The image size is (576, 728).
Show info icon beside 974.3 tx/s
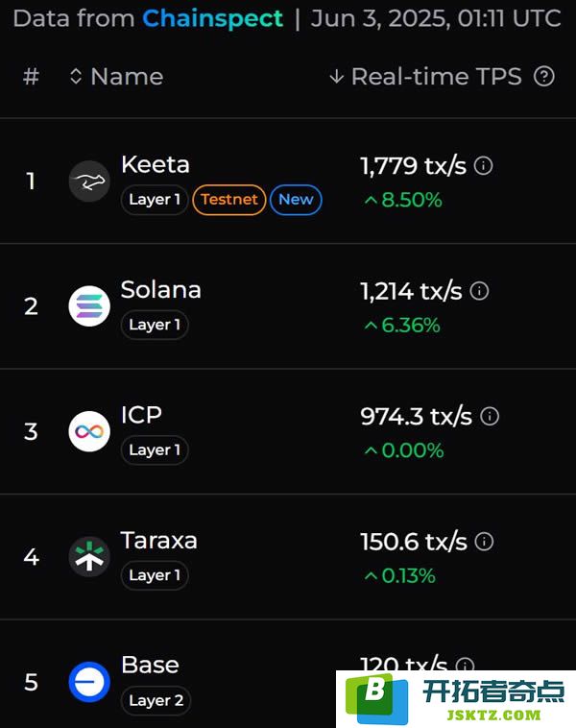[x=490, y=416]
